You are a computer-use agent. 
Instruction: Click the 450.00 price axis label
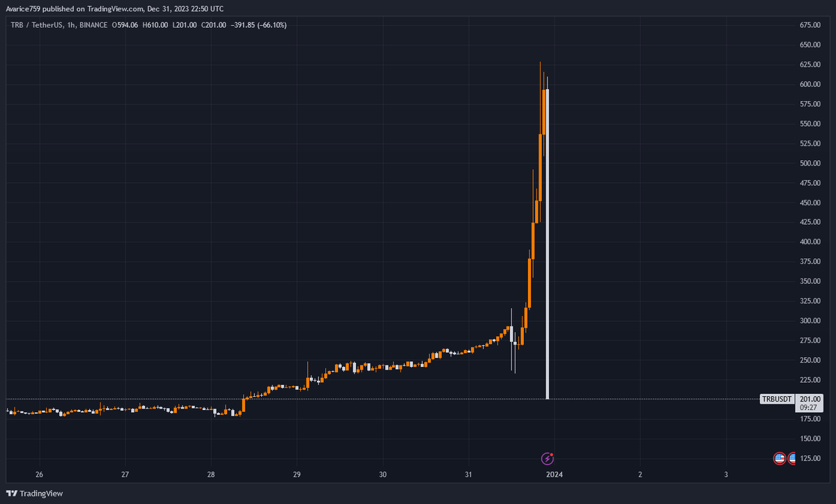click(x=810, y=203)
